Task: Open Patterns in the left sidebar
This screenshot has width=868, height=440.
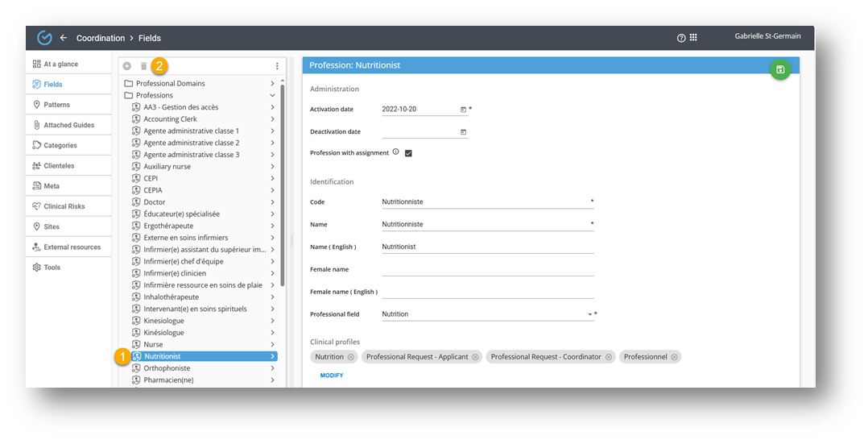Action: click(56, 105)
